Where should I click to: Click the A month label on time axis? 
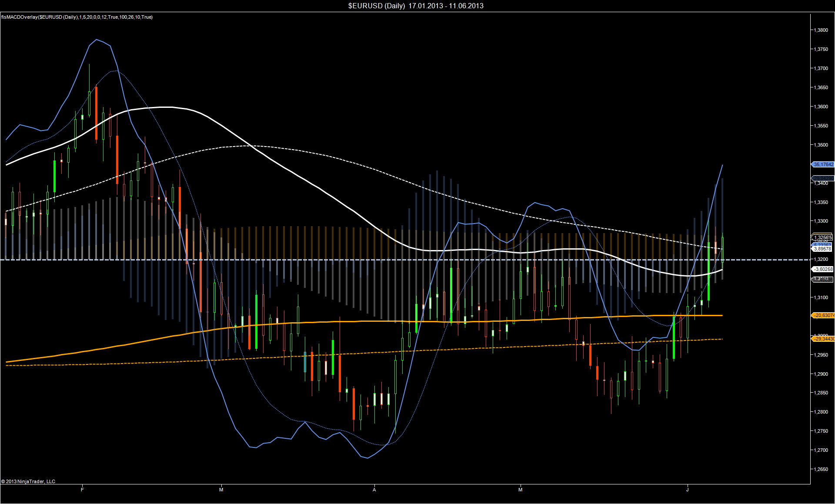pyautogui.click(x=374, y=490)
